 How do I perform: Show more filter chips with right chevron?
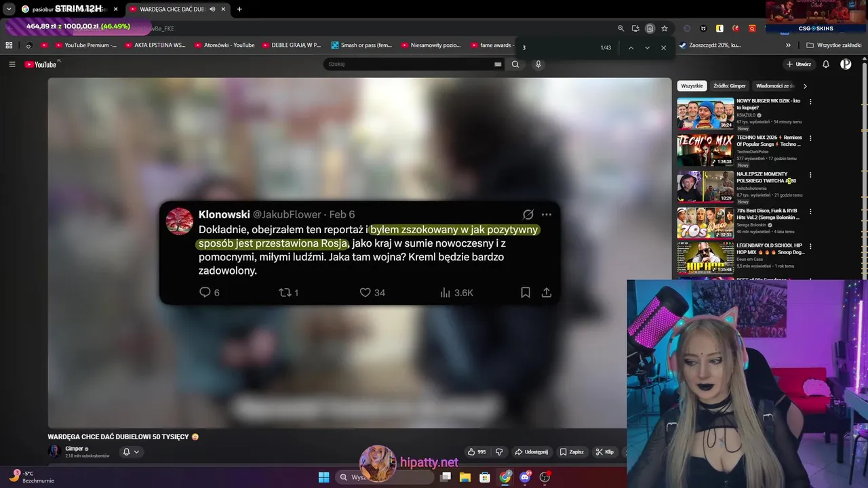pyautogui.click(x=805, y=86)
